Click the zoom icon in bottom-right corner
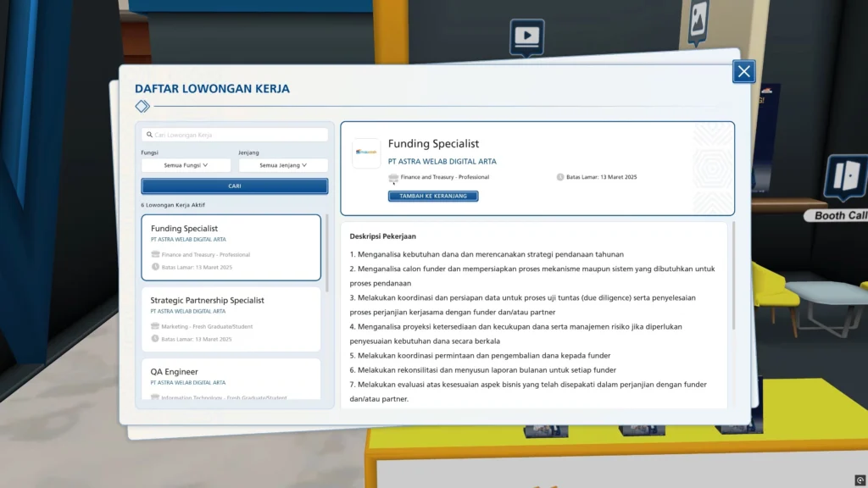This screenshot has width=868, height=488. point(860,480)
